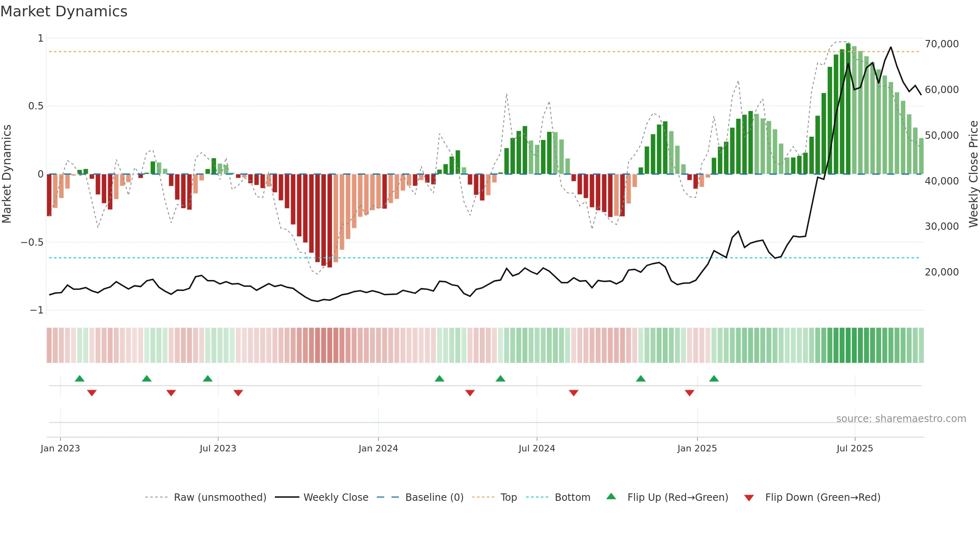
Task: Click the Jan 2023 x-axis label
Action: pos(60,448)
